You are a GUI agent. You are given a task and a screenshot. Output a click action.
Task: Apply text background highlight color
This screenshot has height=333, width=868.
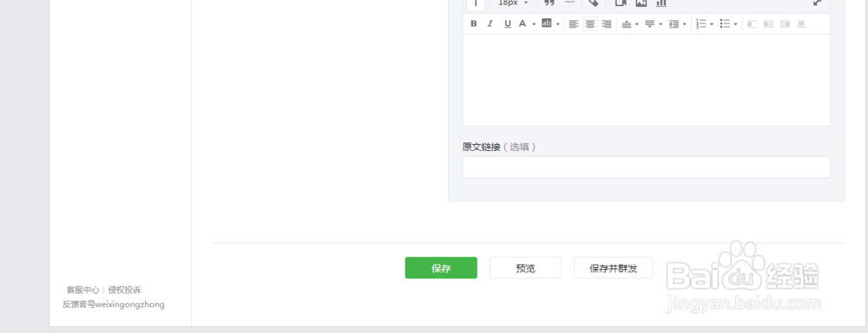click(x=546, y=23)
